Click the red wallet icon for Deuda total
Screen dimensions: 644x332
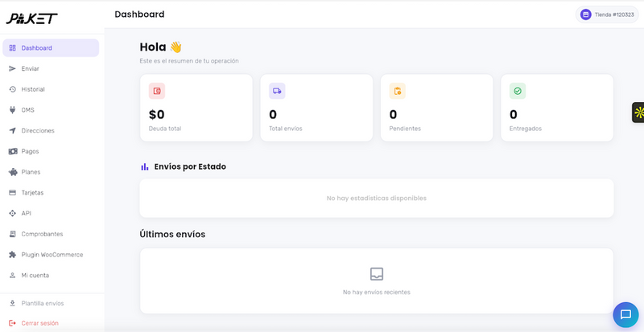[x=157, y=91]
